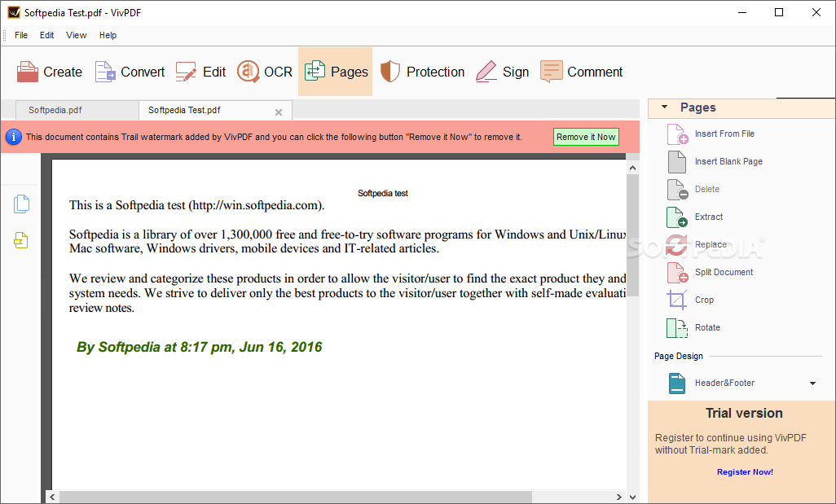Click the 'Crop' label in Pages panel

click(704, 300)
